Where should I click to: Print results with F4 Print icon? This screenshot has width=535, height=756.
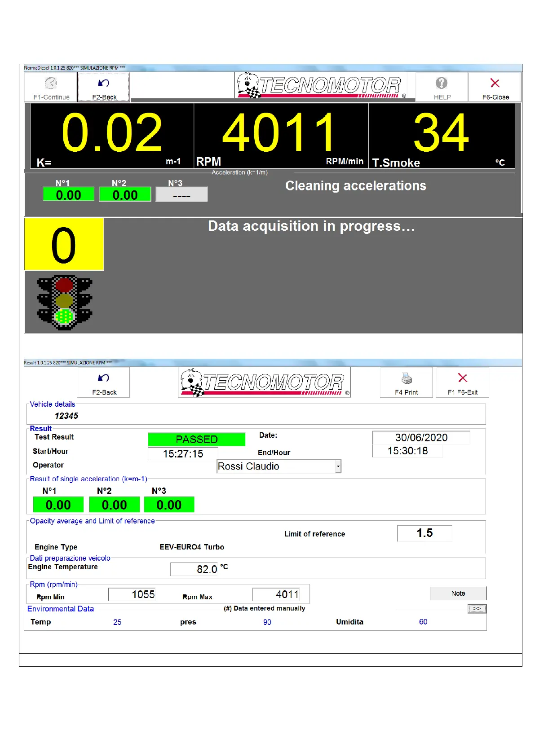407,378
